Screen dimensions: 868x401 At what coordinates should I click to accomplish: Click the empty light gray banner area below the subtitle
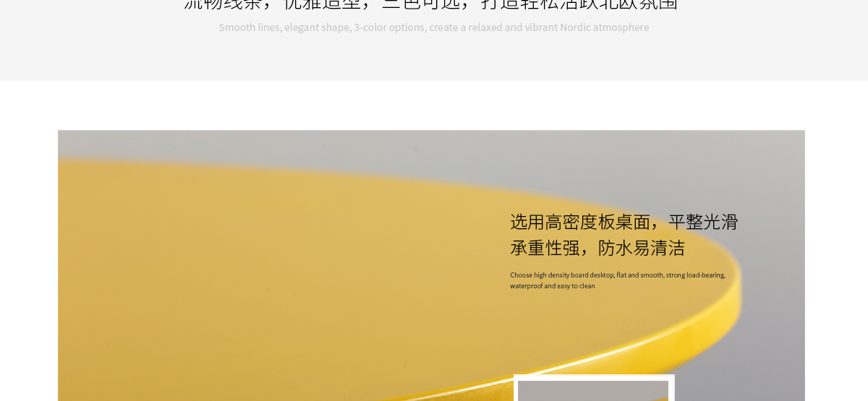coord(434,58)
